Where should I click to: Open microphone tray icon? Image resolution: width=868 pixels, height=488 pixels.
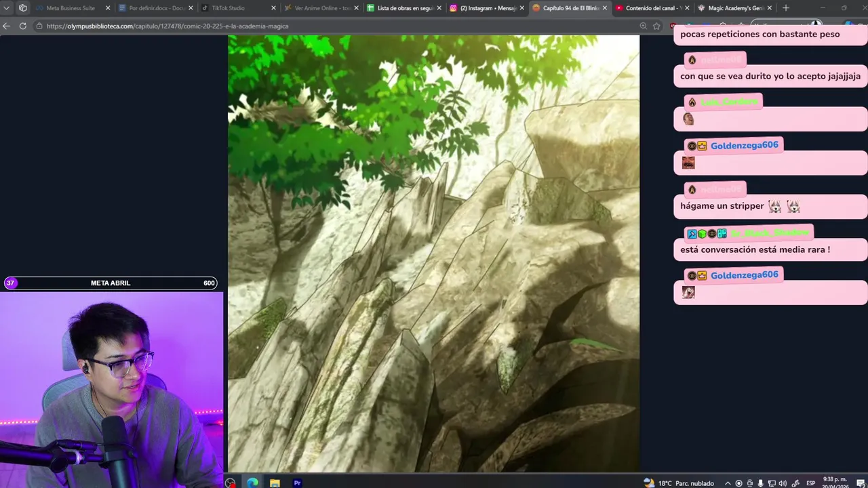point(760,483)
